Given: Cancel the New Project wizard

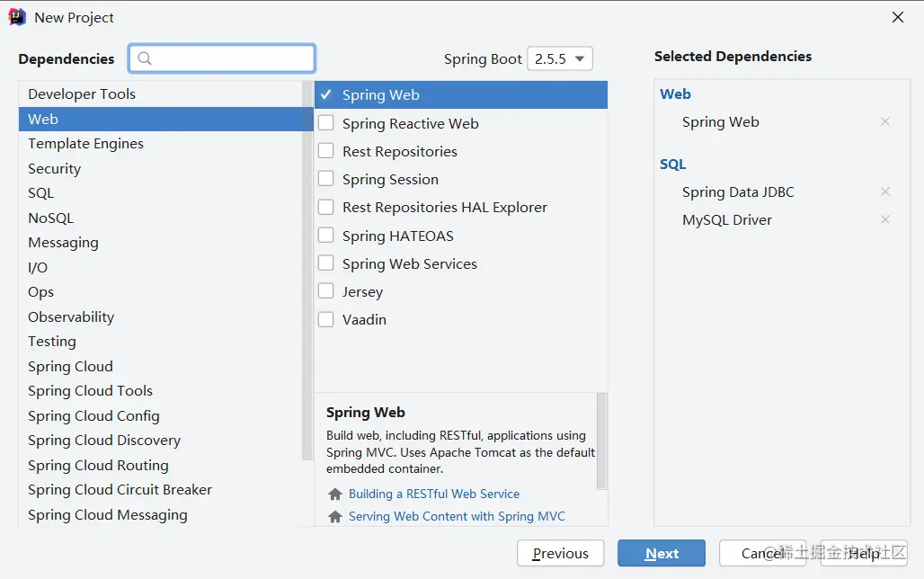Looking at the screenshot, I should (762, 553).
